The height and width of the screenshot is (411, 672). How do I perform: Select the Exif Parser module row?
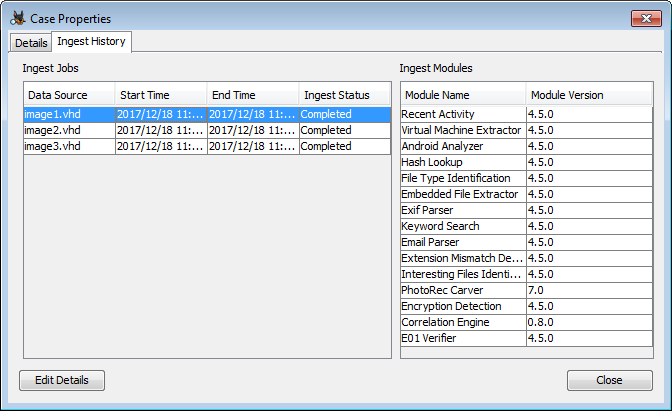(x=527, y=210)
